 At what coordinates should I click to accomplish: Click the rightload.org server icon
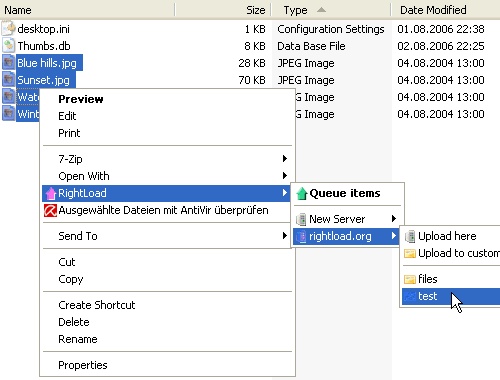click(x=301, y=236)
